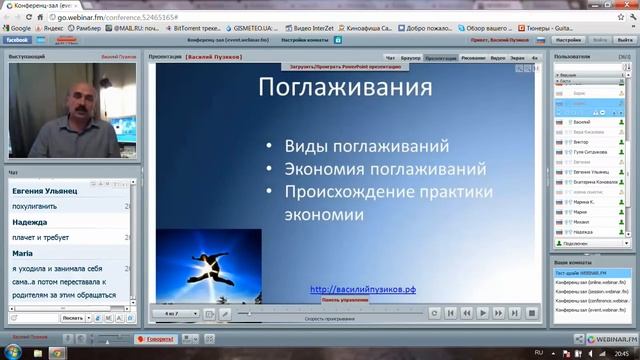Advance one slide with fast-forward
Viewport: 640px width, 360px height.
click(498, 313)
